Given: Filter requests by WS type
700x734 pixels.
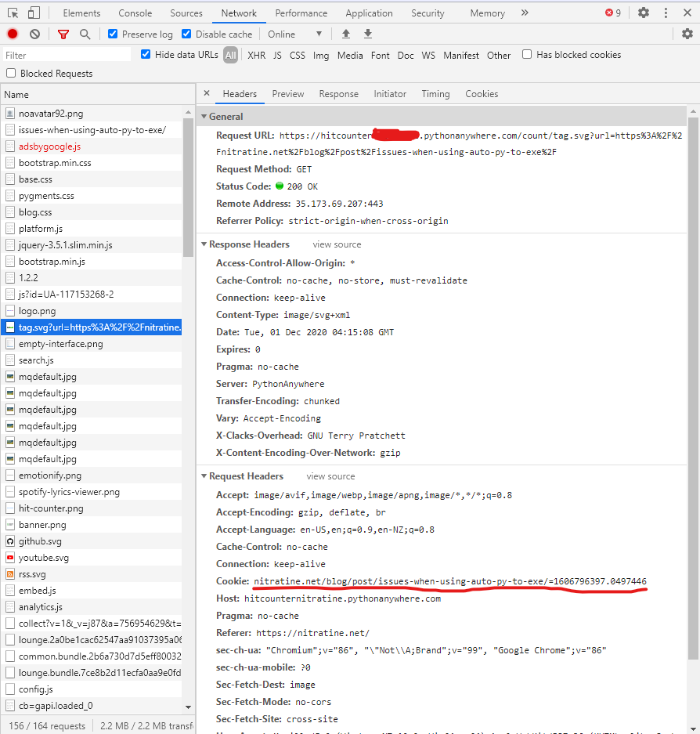Looking at the screenshot, I should tap(428, 56).
